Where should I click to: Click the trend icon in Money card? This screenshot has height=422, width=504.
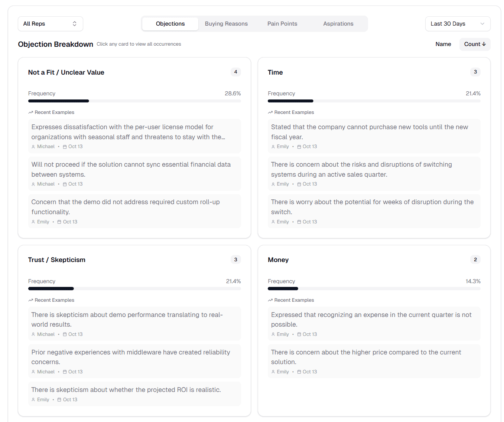(270, 300)
